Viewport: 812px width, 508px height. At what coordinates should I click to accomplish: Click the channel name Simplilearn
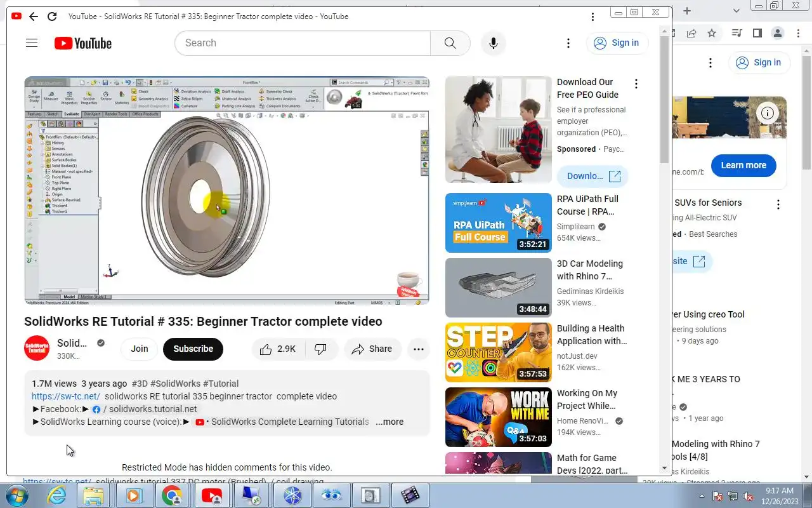[x=576, y=227]
